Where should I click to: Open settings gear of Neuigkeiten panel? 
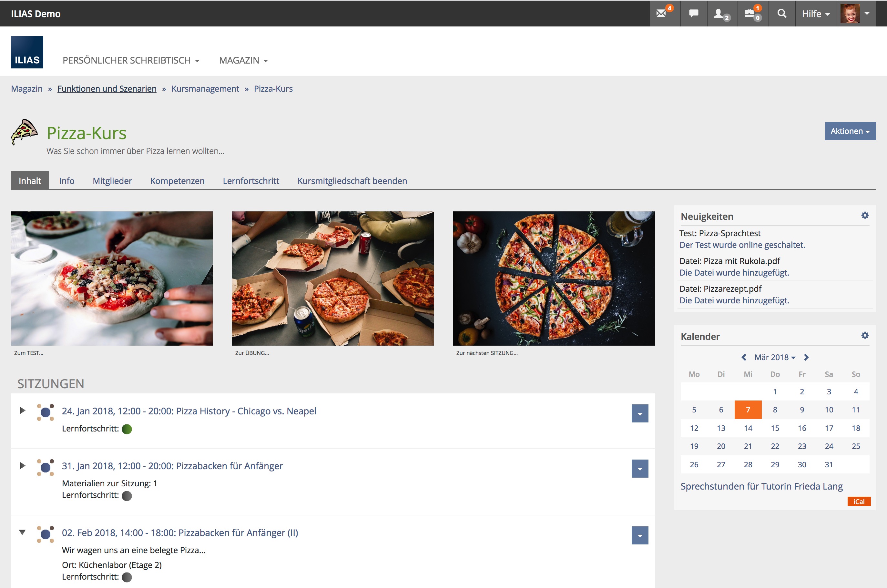pyautogui.click(x=864, y=215)
